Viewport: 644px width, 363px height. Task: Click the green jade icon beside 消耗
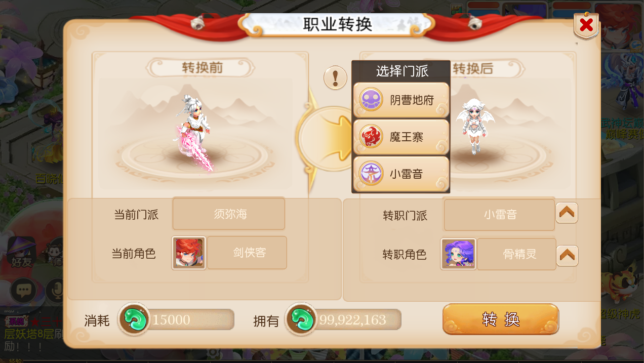[x=134, y=319]
